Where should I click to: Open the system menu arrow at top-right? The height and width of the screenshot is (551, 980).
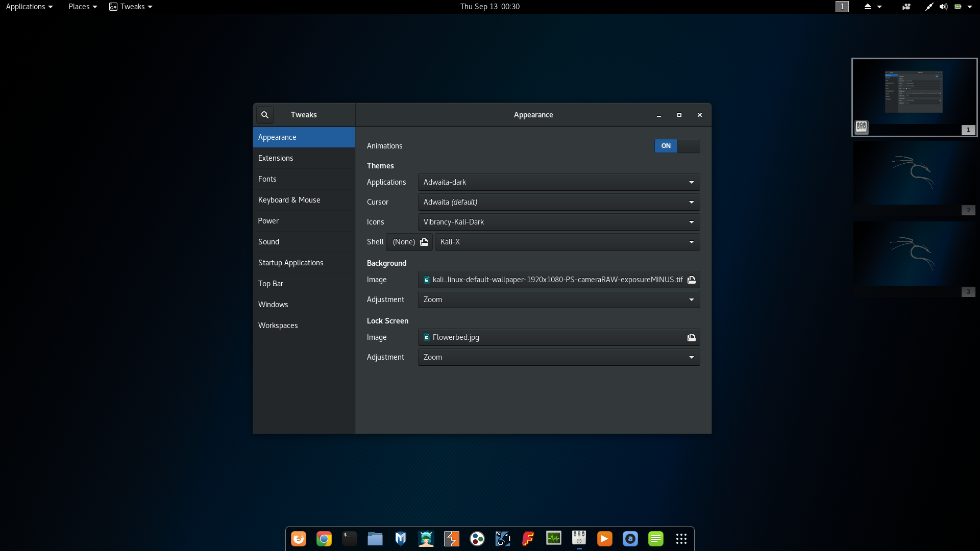point(970,7)
